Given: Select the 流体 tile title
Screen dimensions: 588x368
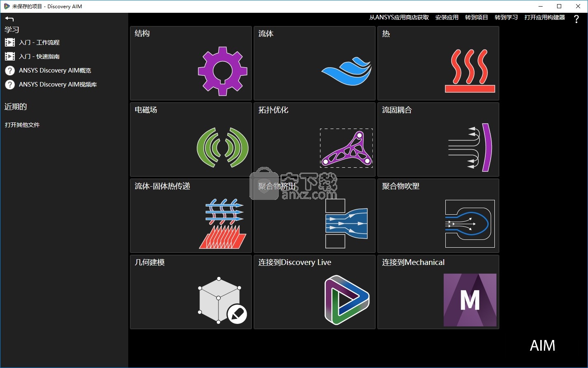Looking at the screenshot, I should 266,34.
